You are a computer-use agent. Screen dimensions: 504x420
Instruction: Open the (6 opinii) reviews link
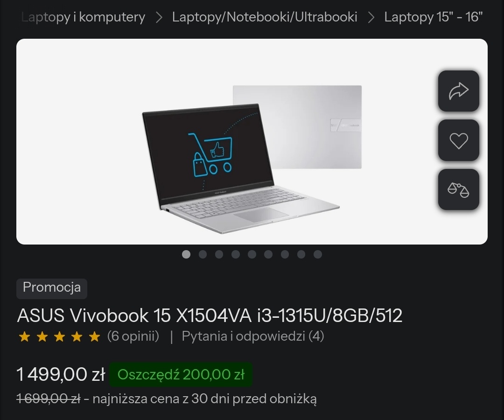coord(133,336)
